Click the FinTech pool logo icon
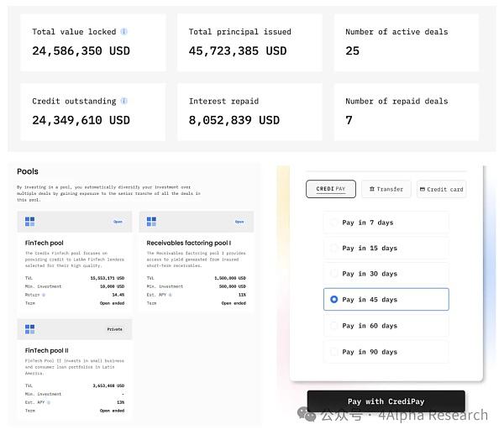The height and width of the screenshot is (435, 504). coord(30,222)
